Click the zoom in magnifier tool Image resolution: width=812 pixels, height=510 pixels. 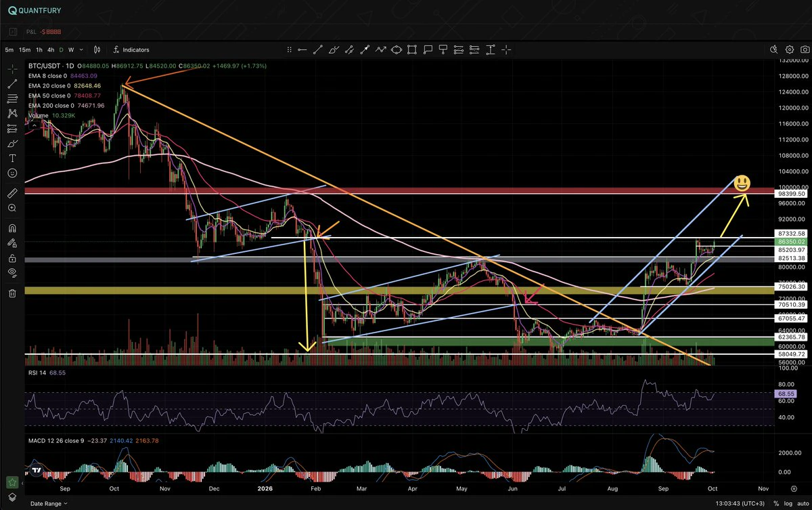(12, 208)
